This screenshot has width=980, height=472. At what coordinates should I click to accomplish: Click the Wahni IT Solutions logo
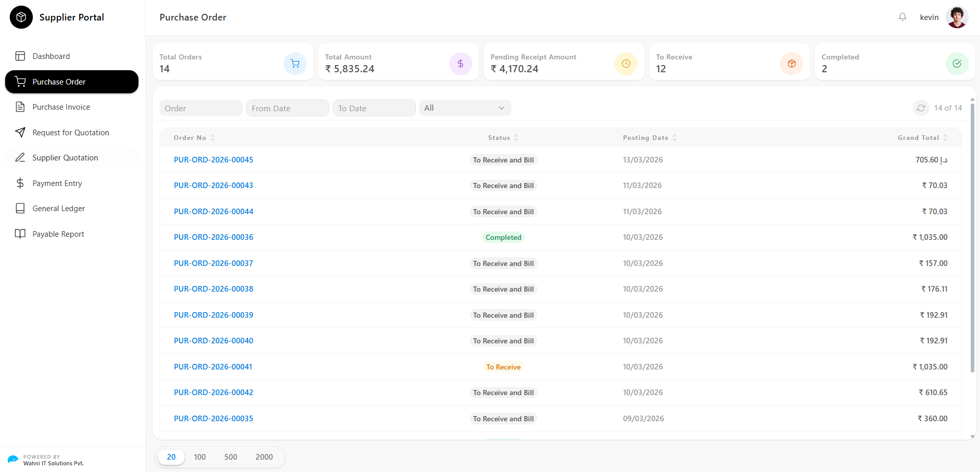[x=13, y=459]
